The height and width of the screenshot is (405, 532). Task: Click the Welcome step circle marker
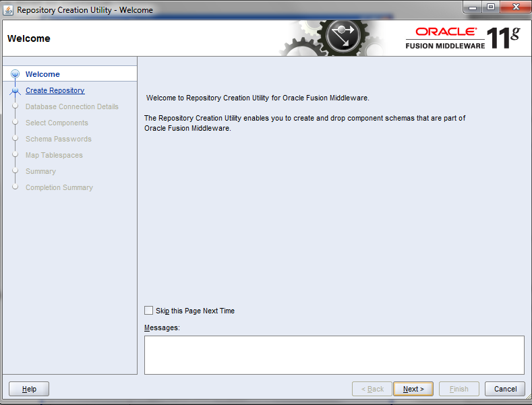(15, 73)
